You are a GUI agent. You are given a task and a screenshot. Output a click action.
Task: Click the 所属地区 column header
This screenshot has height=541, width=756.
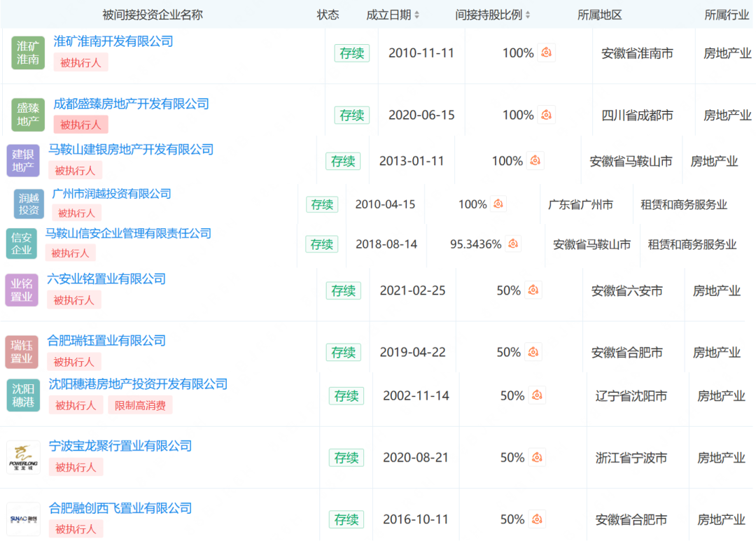click(x=600, y=15)
